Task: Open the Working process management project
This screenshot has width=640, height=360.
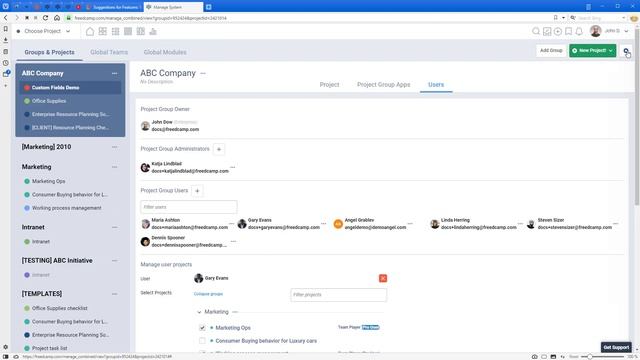Action: (x=67, y=208)
